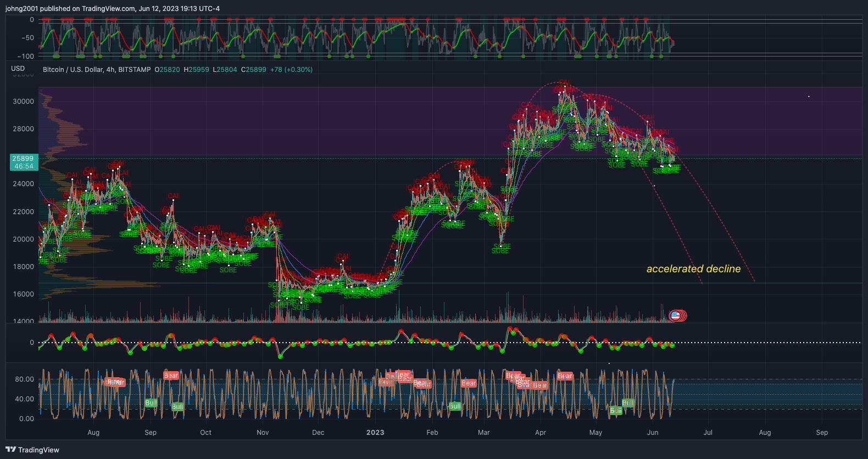Click the -100 level label on the top oscillator
This screenshot has height=459, width=868.
[x=26, y=57]
